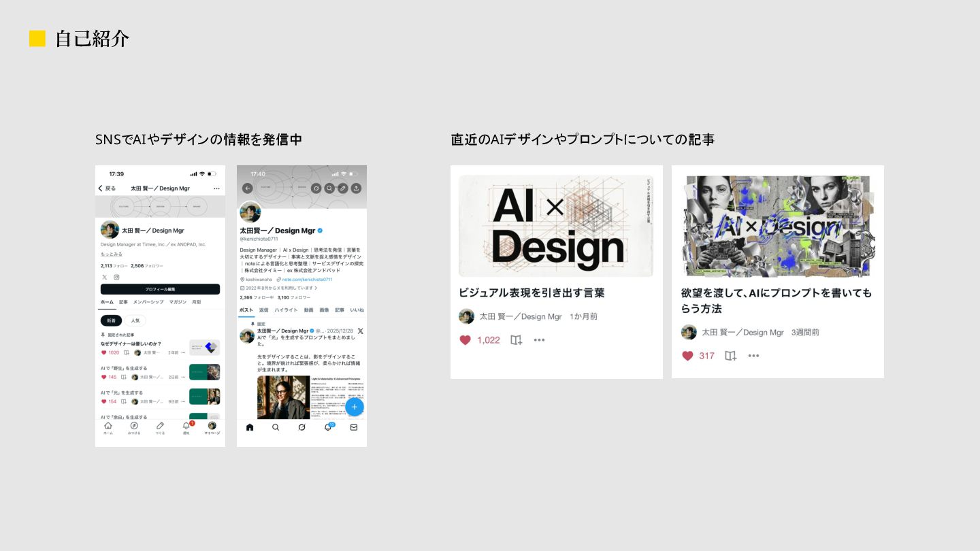
Task: Expand the 2022年8月からXを利用しています chevron
Action: point(316,288)
